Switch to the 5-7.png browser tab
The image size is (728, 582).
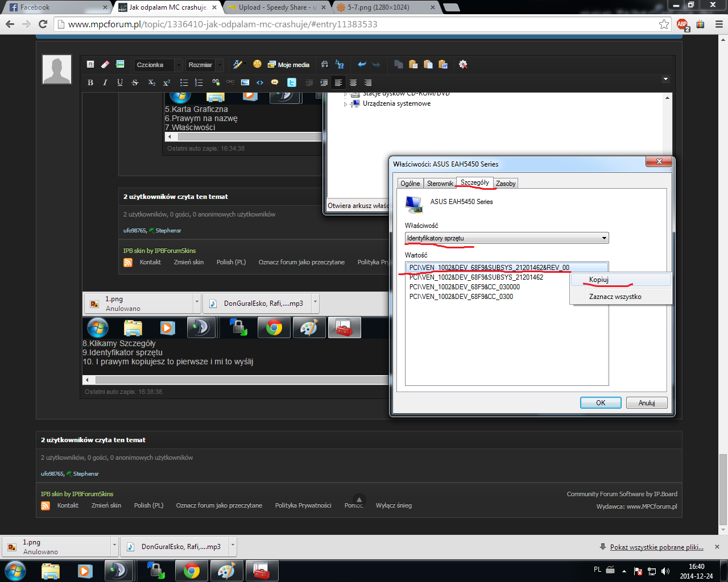tap(386, 7)
